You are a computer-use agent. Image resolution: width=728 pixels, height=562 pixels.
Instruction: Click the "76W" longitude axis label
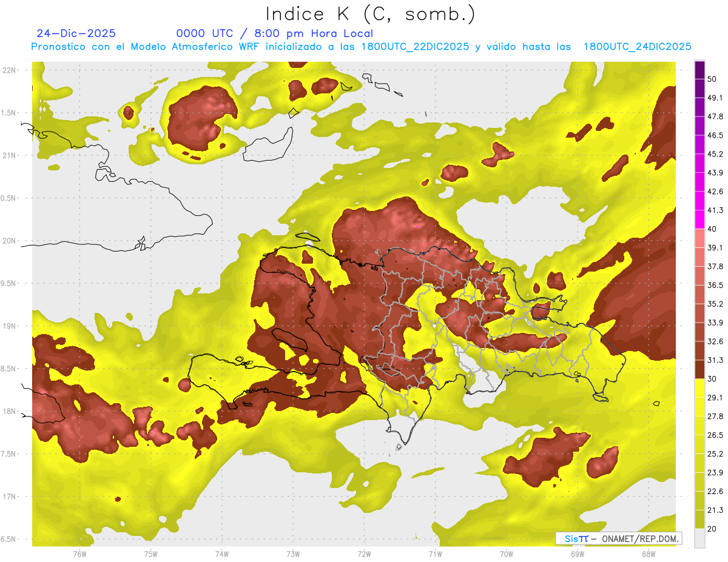79,554
